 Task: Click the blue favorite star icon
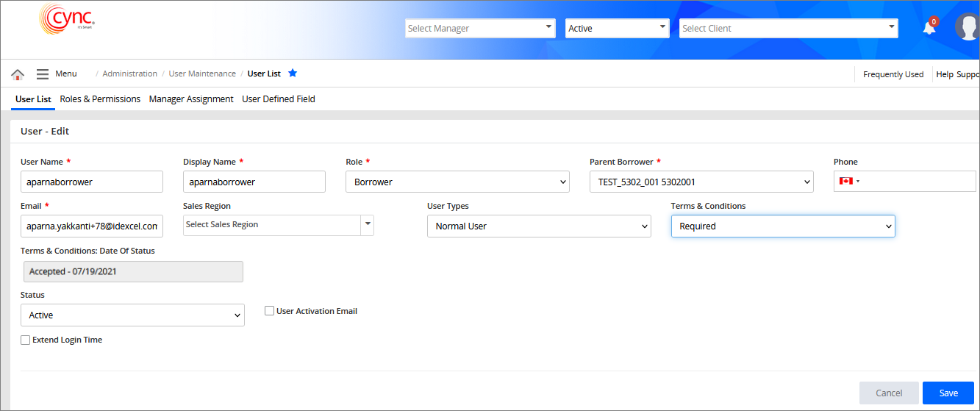click(293, 74)
